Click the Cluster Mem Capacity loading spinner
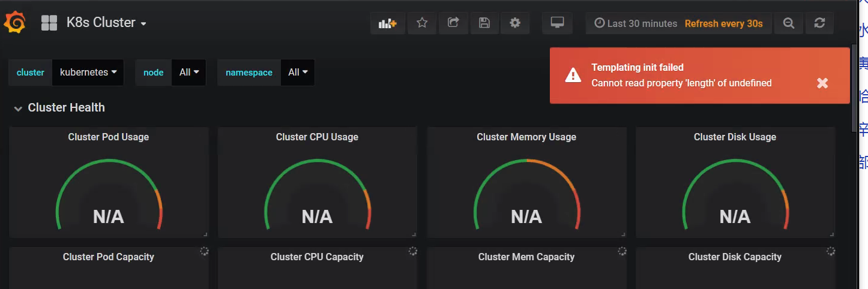868x289 pixels. [x=622, y=251]
